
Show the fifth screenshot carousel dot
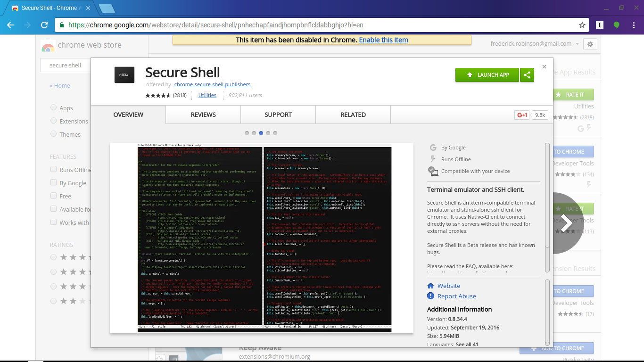point(275,133)
